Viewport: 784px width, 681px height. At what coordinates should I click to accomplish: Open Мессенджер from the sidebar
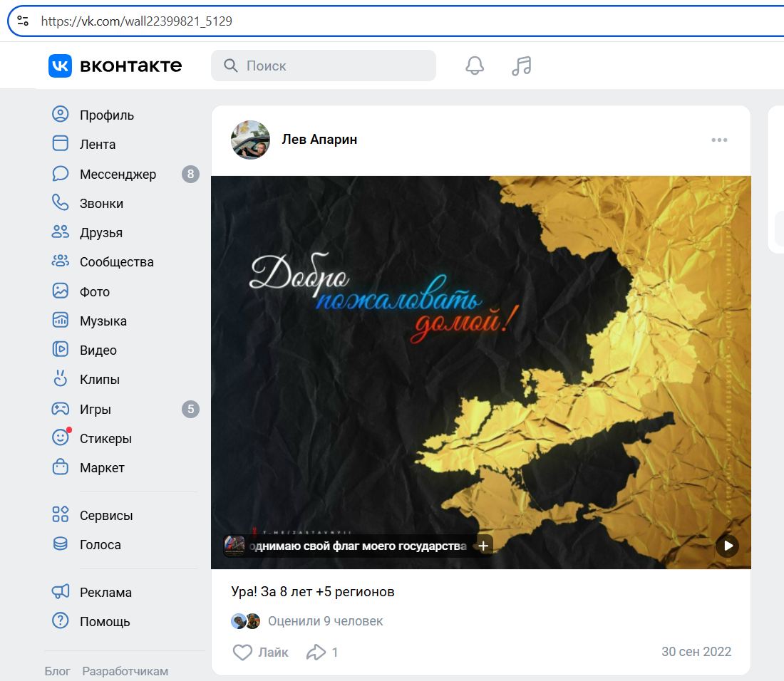click(x=118, y=174)
